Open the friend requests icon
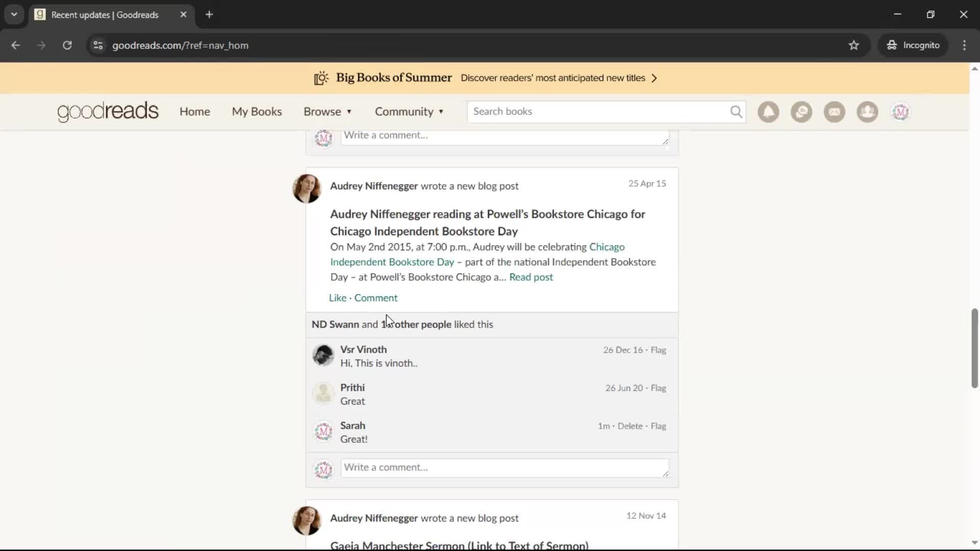This screenshot has height=551, width=980. [x=867, y=112]
